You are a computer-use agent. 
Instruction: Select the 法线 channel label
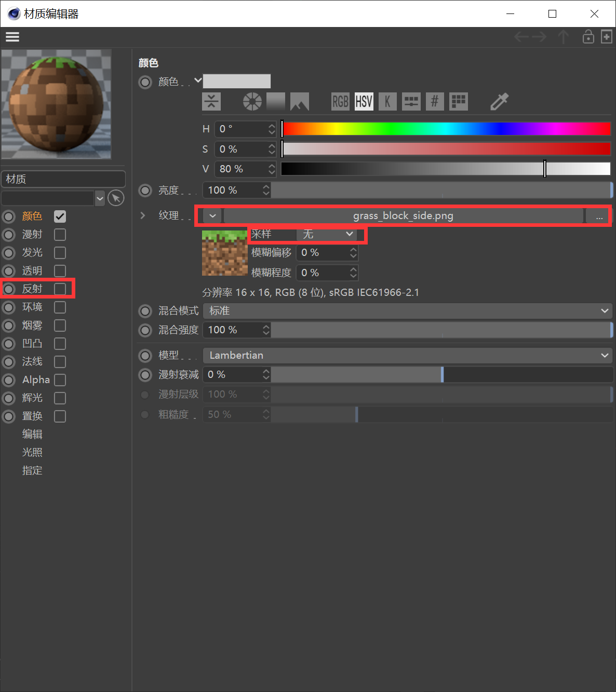pos(32,362)
